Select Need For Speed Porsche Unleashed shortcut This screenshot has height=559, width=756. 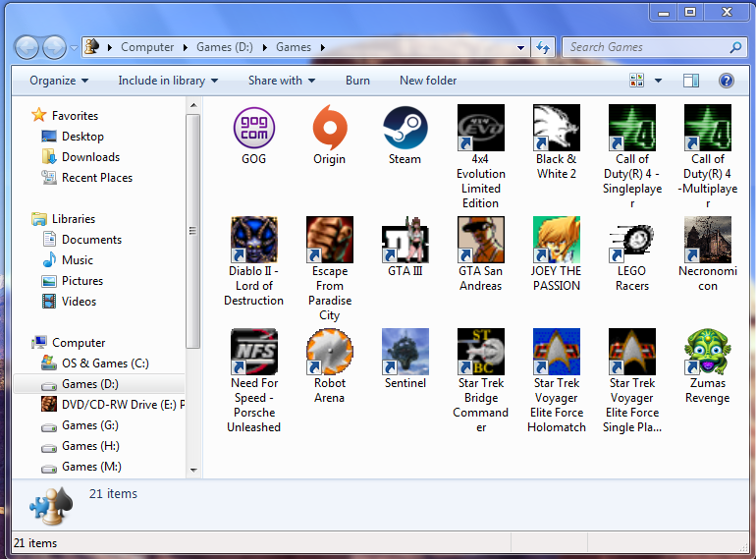(254, 352)
